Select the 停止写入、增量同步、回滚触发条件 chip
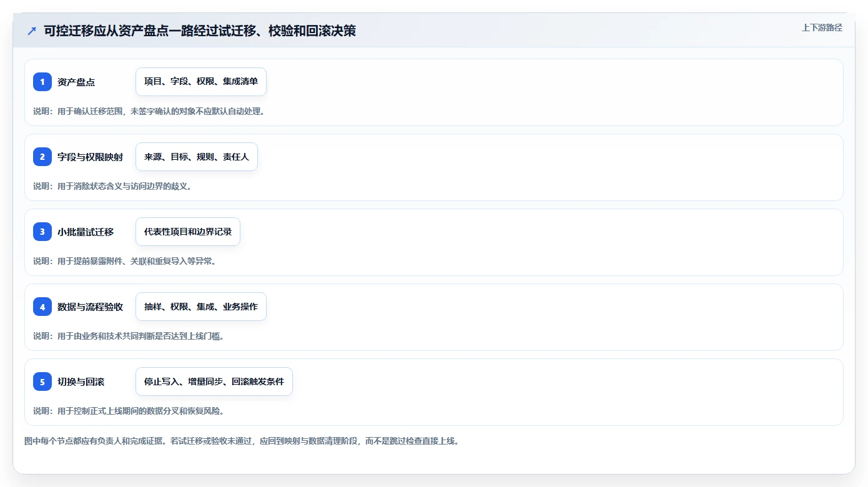 (x=214, y=381)
